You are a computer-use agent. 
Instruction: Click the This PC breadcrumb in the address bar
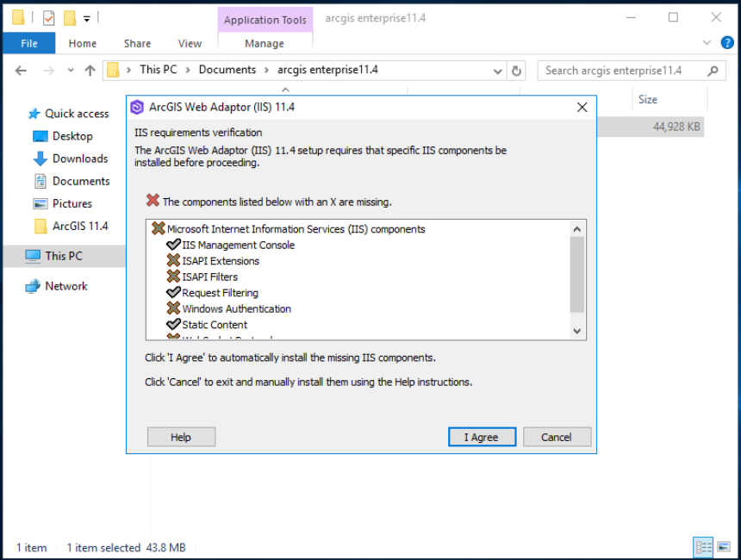(159, 70)
